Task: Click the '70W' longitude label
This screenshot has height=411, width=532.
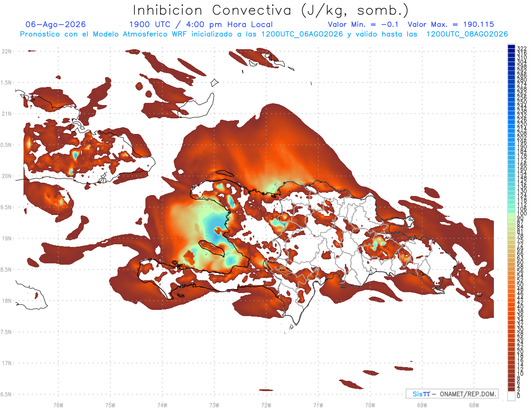Action: [x=370, y=405]
